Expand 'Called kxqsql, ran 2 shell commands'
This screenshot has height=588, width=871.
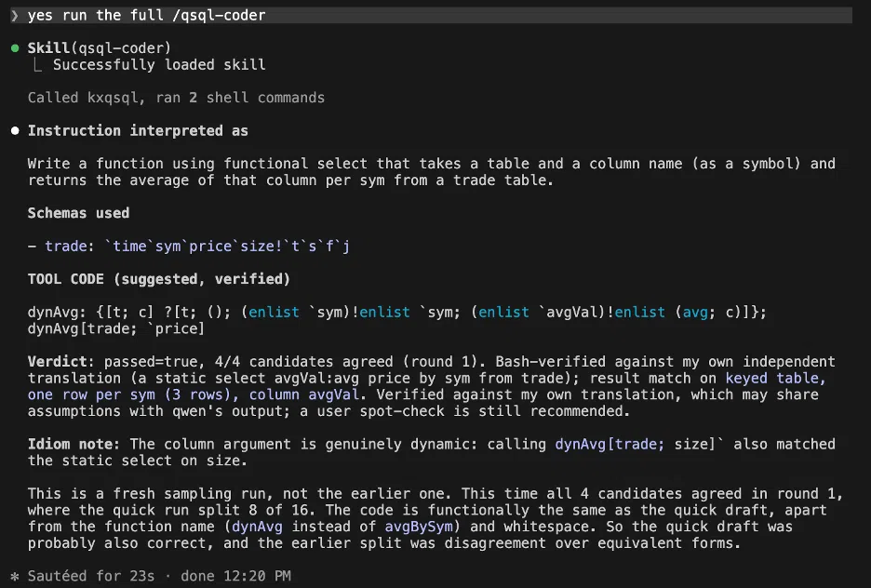(x=176, y=98)
